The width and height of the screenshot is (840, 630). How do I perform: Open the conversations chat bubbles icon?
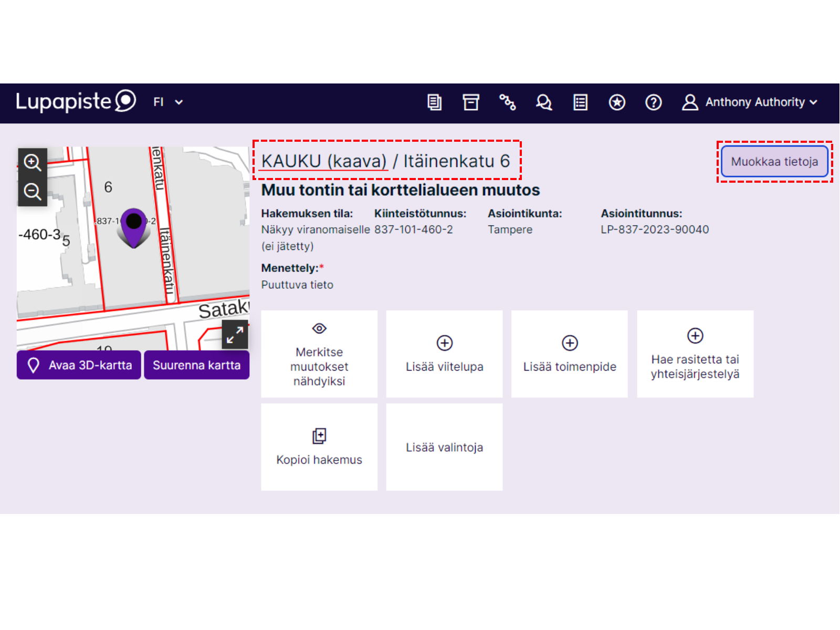544,102
